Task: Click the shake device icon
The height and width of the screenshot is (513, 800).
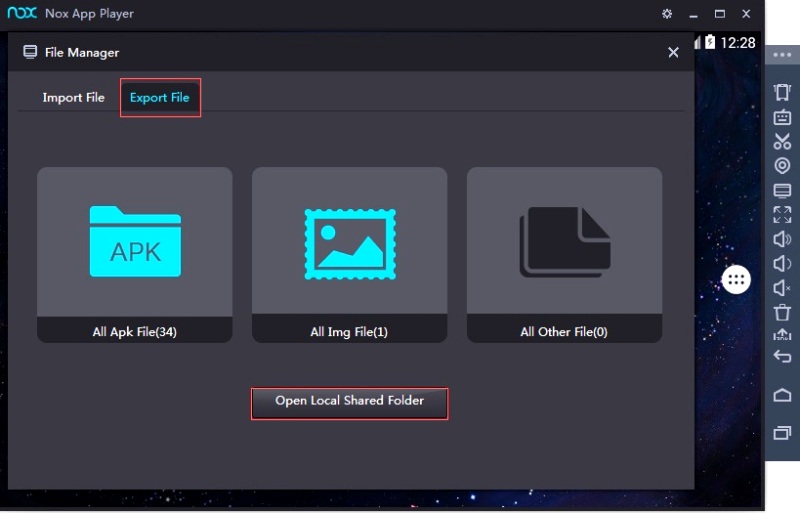Action: pyautogui.click(x=782, y=92)
